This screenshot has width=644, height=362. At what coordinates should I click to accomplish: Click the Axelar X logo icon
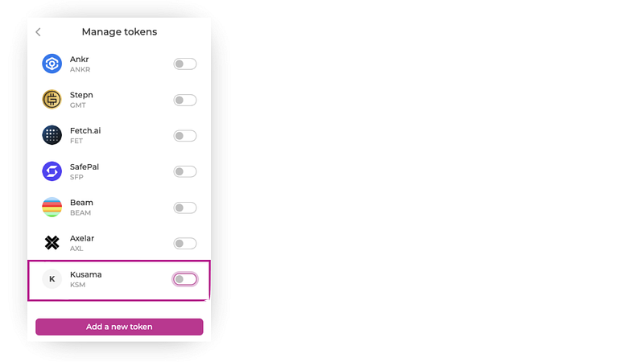pyautogui.click(x=52, y=243)
